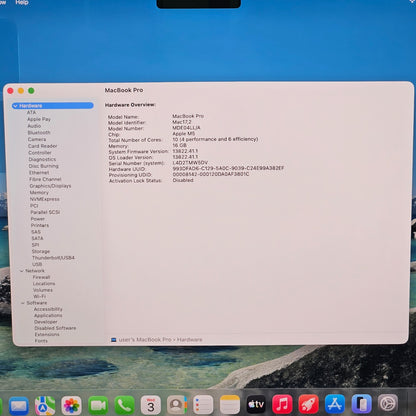The height and width of the screenshot is (416, 416).
Task: Select Bluetooth in the sidebar
Action: pos(39,132)
